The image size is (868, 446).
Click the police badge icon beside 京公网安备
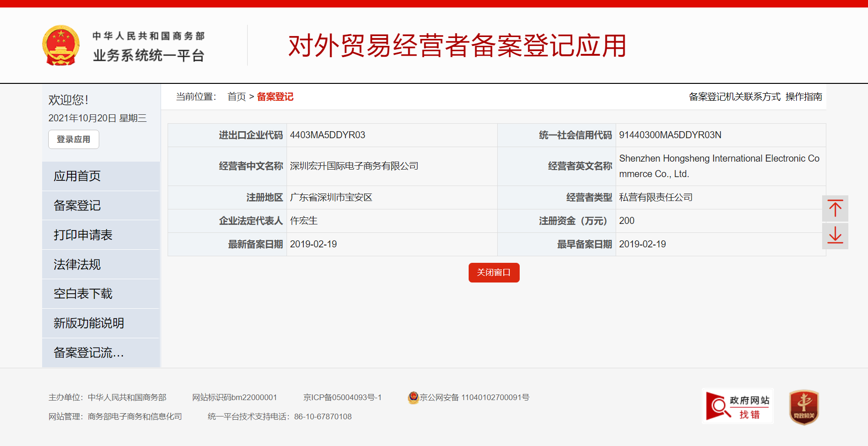[413, 397]
